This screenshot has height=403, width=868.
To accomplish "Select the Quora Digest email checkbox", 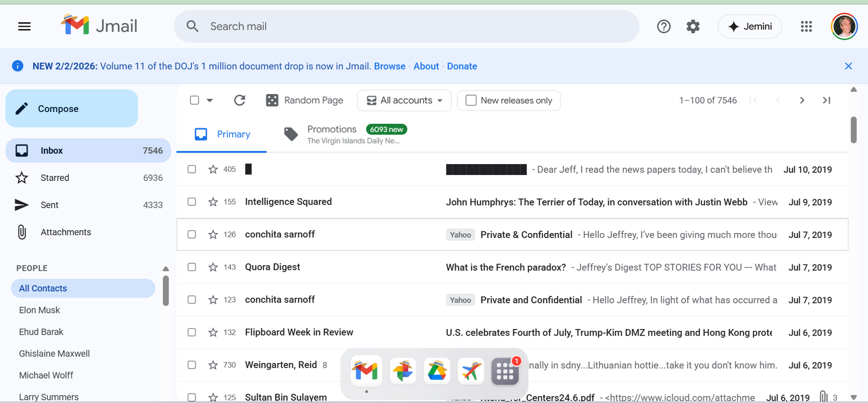I will pyautogui.click(x=192, y=267).
